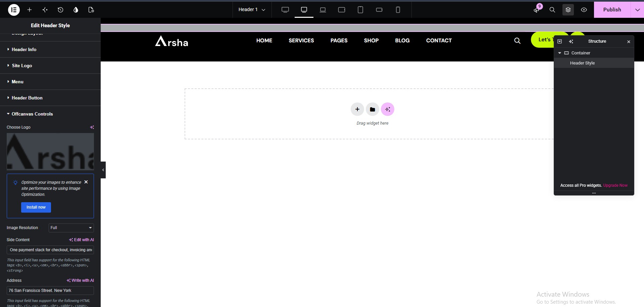
Task: Toggle Structure panel dock icon
Action: pyautogui.click(x=559, y=41)
